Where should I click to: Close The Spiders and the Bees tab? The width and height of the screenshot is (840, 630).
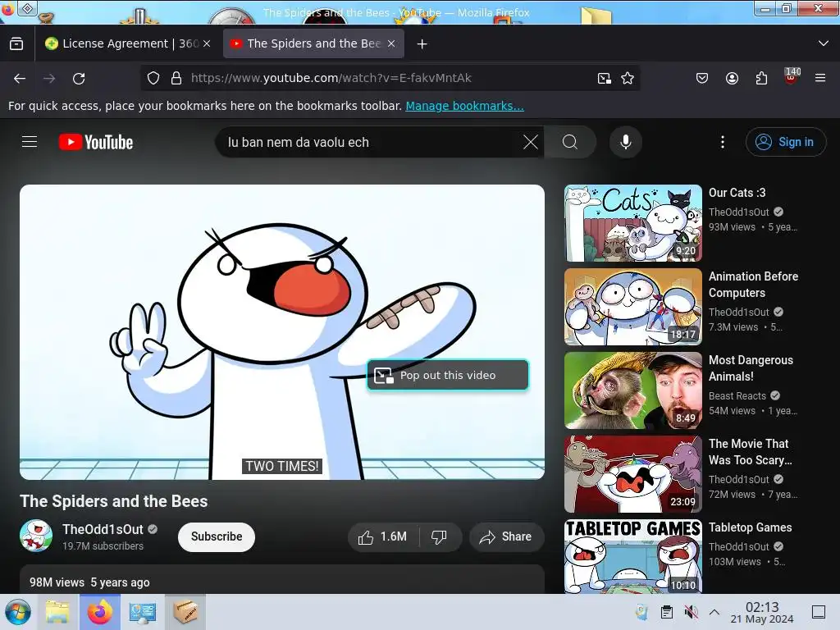click(x=391, y=44)
